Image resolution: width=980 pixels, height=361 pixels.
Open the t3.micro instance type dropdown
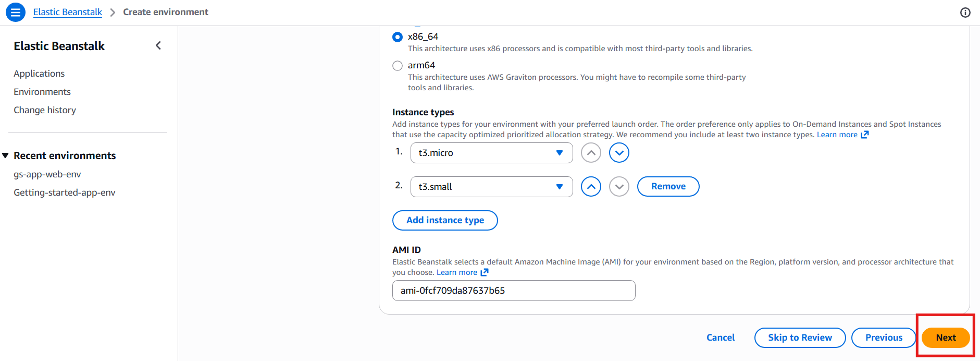click(x=491, y=153)
